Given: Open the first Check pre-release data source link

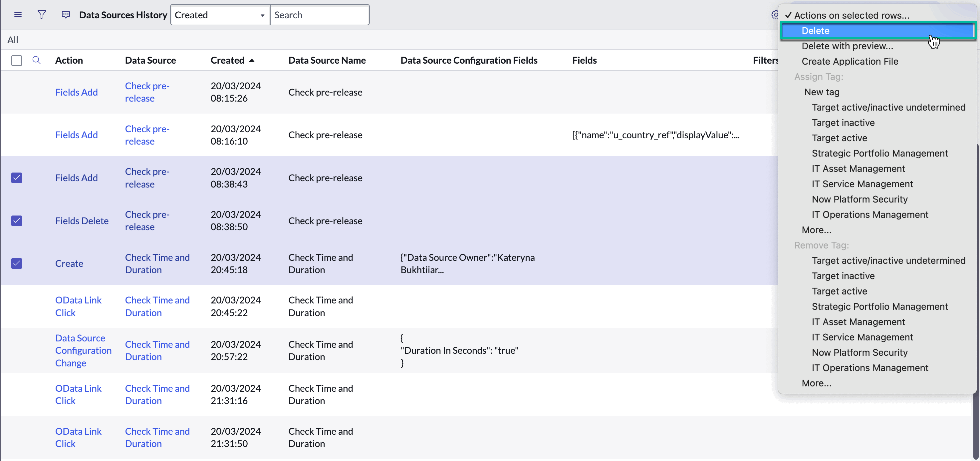Looking at the screenshot, I should pyautogui.click(x=147, y=92).
